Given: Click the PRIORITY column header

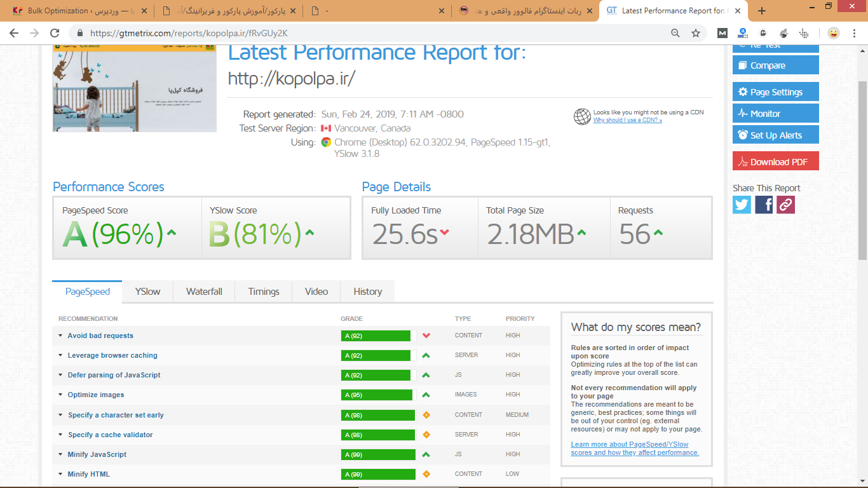Looking at the screenshot, I should coord(520,318).
